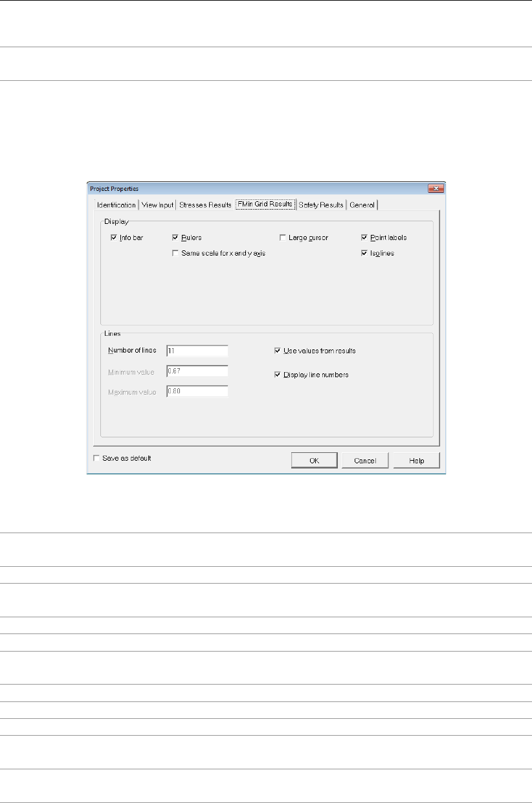Enable the Large cursor option
Screen dimensions: 532x803
pyautogui.click(x=304, y=237)
